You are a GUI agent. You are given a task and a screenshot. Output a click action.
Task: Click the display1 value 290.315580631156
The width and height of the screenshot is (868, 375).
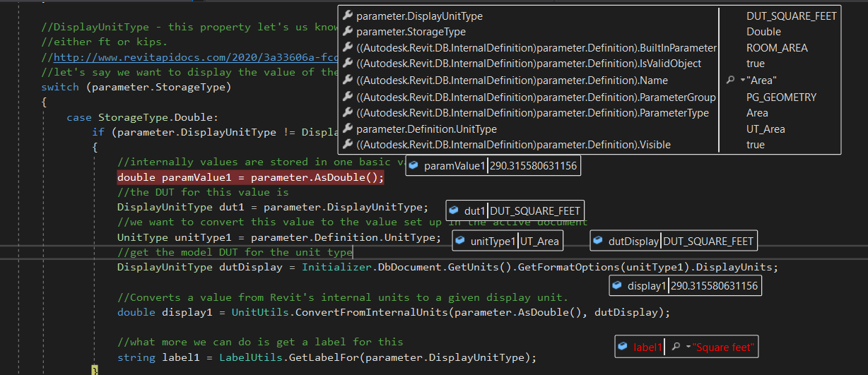click(x=714, y=286)
